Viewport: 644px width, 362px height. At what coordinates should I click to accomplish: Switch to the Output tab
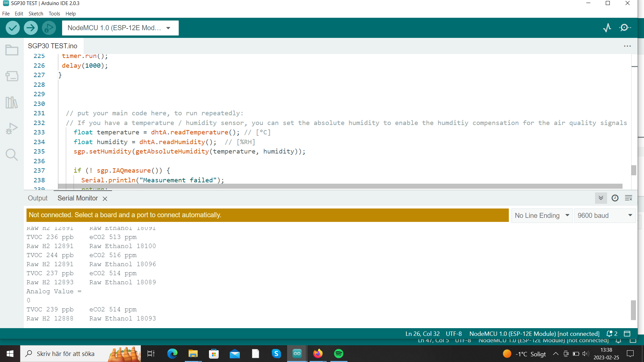[38, 198]
